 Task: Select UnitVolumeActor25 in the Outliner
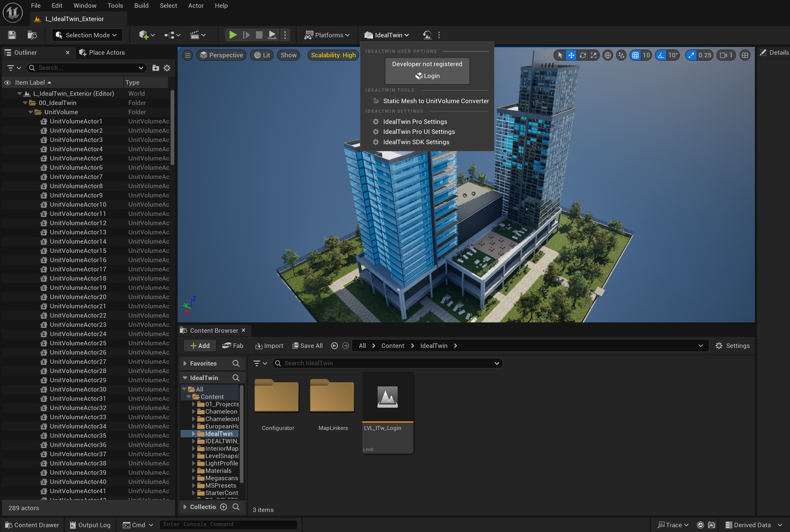(78, 343)
